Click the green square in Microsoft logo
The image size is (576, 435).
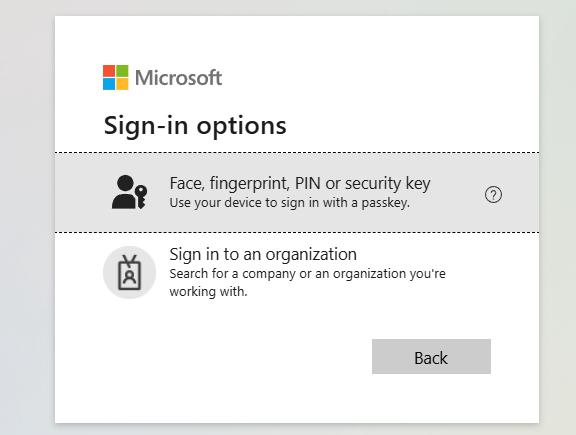click(122, 71)
